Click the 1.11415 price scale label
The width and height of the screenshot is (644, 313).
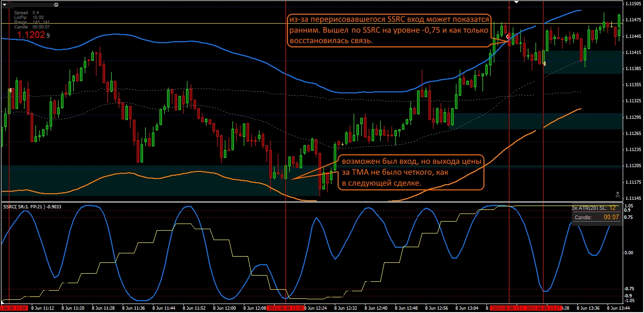click(633, 52)
